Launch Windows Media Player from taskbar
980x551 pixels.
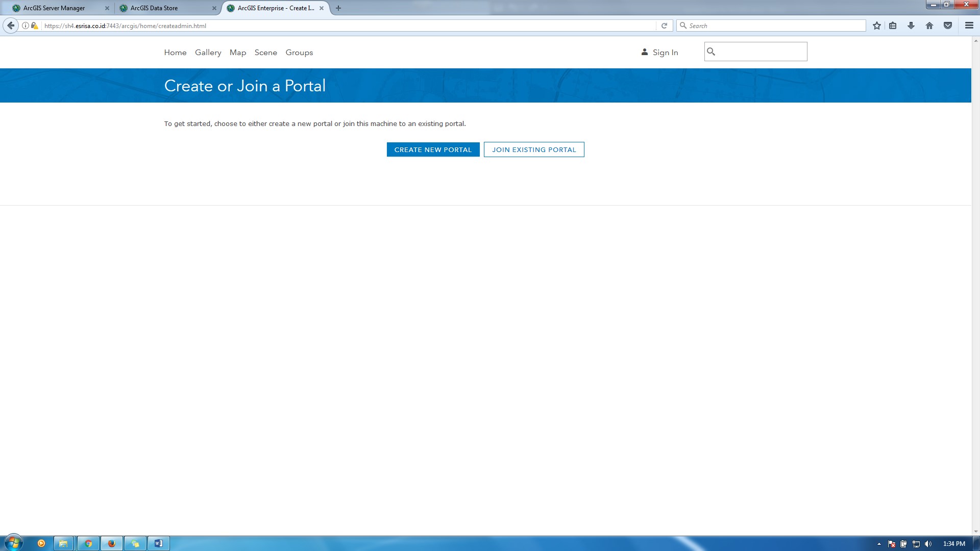41,543
